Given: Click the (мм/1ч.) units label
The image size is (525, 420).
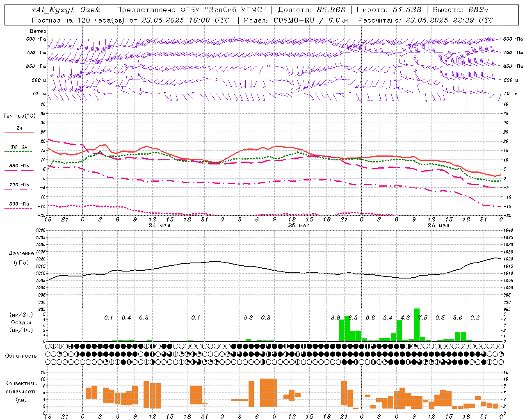Looking at the screenshot, I should click(x=21, y=330).
